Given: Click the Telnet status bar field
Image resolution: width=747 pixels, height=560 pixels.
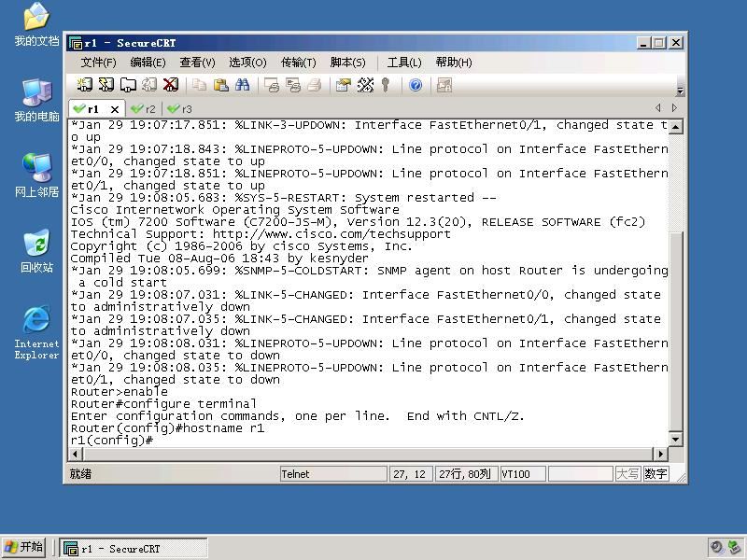Looking at the screenshot, I should point(333,474).
